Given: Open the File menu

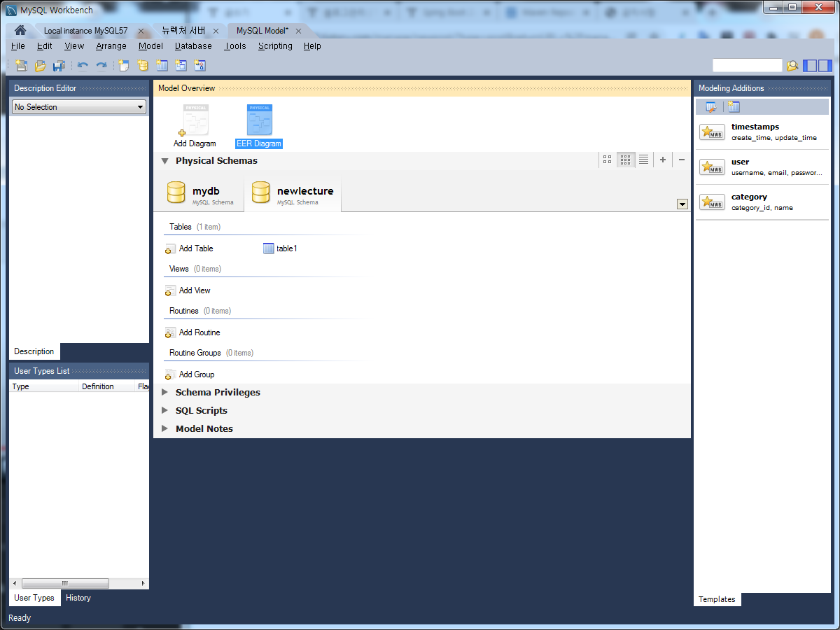Looking at the screenshot, I should [18, 46].
